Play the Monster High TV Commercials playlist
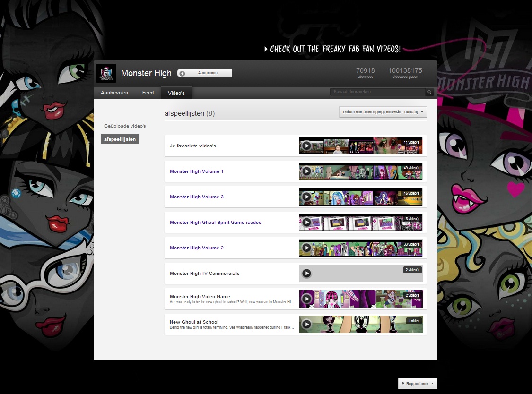The width and height of the screenshot is (532, 394). pyautogui.click(x=306, y=274)
